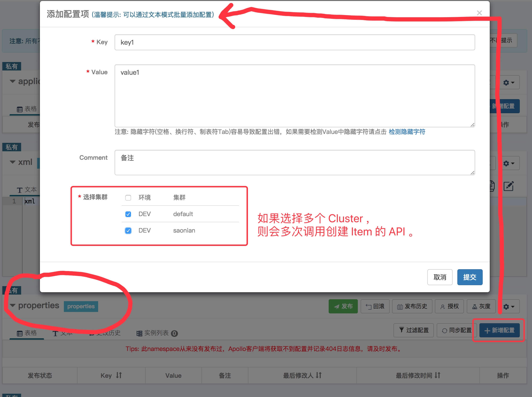
Task: Click the filter config (过滤配置) icon
Action: point(413,330)
